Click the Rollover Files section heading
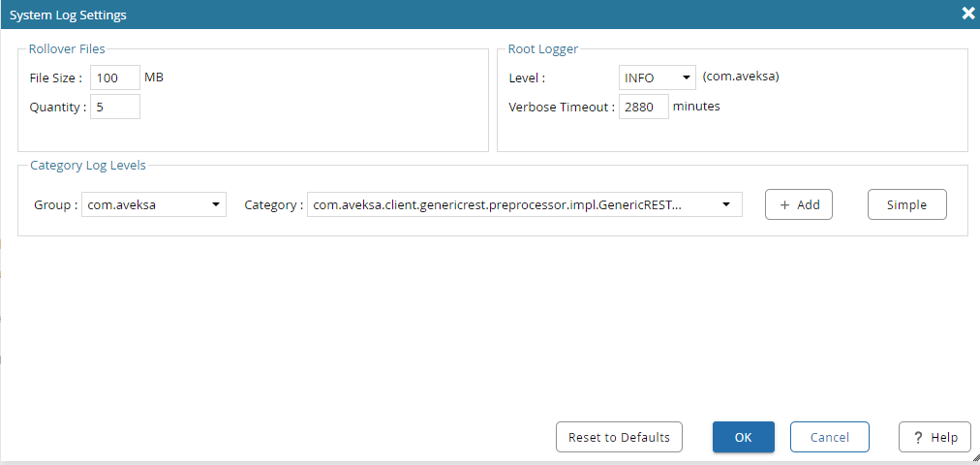The height and width of the screenshot is (465, 980). pos(67,48)
